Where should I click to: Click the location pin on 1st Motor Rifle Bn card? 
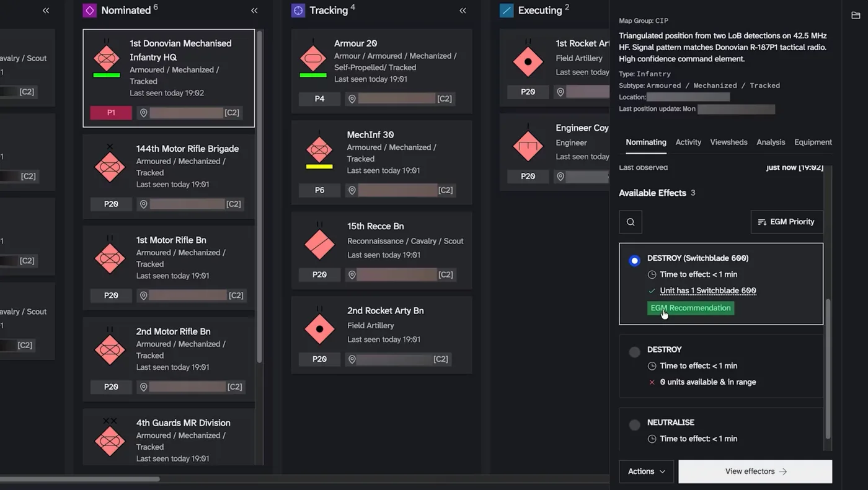144,295
